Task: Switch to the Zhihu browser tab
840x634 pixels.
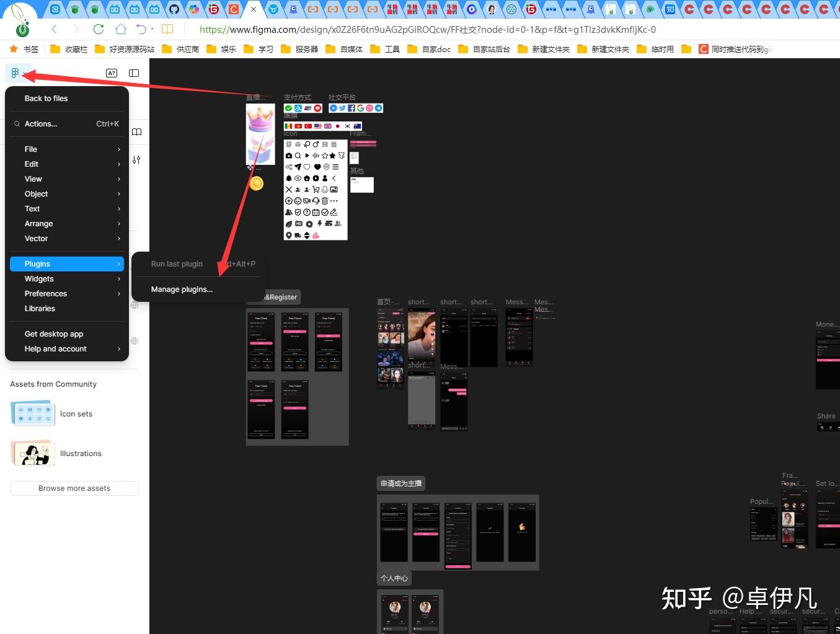Action: (x=670, y=9)
